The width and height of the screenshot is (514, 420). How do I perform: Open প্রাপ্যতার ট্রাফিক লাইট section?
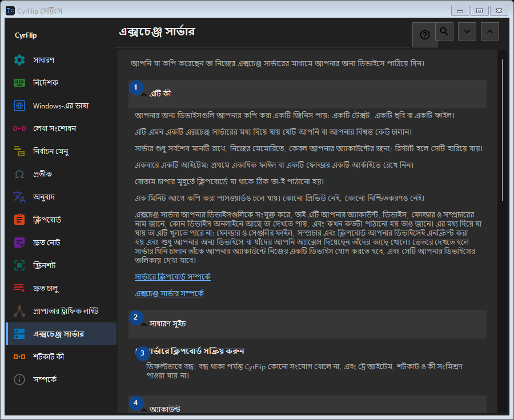pos(61,311)
